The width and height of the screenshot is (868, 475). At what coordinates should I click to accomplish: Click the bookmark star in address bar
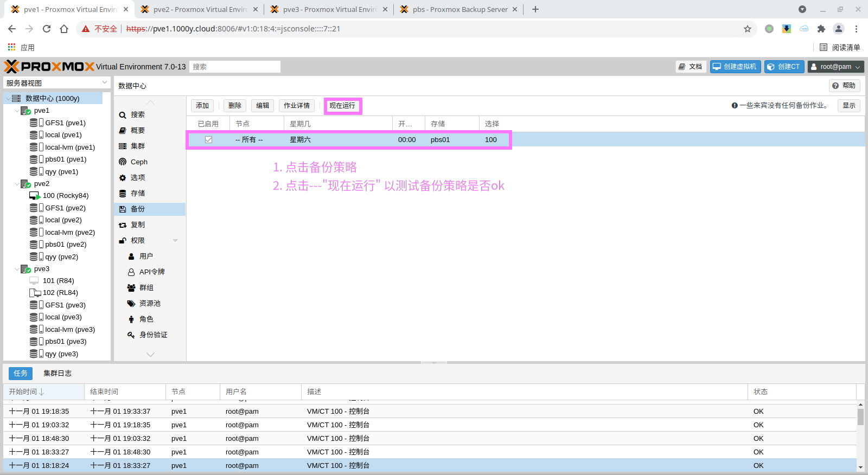pyautogui.click(x=748, y=29)
